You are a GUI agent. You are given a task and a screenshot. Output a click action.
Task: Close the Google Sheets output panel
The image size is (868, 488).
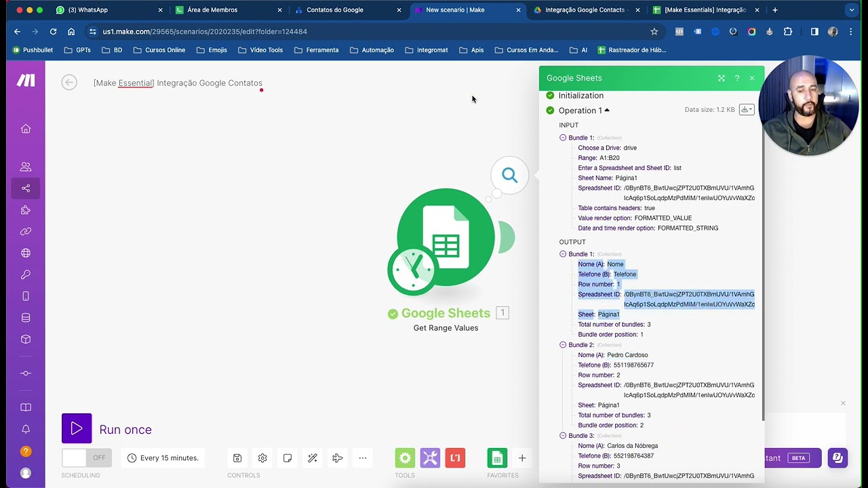[752, 78]
